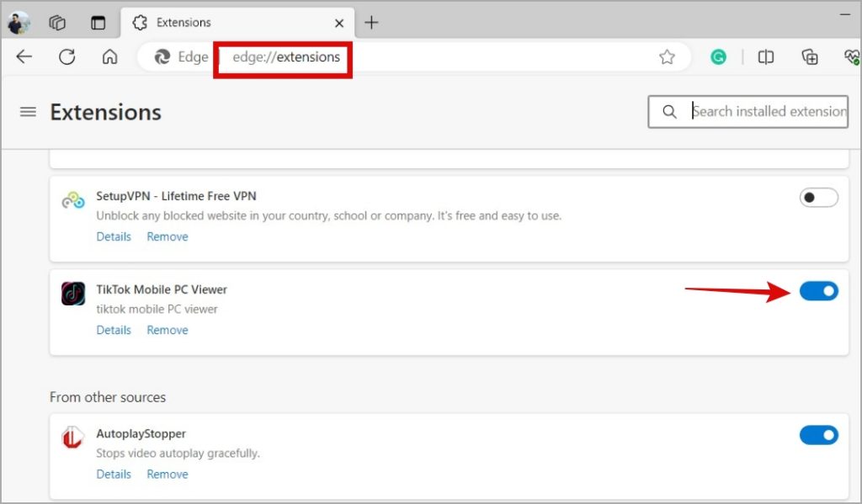Open the Workspaces icon in tab bar
Screen dimensions: 862x504
(x=57, y=23)
